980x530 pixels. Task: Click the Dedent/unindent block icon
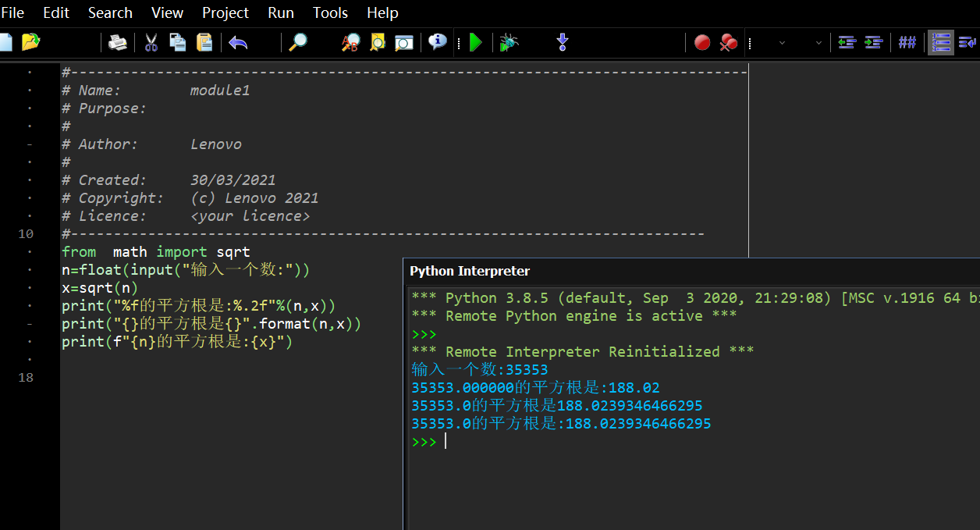click(x=847, y=42)
